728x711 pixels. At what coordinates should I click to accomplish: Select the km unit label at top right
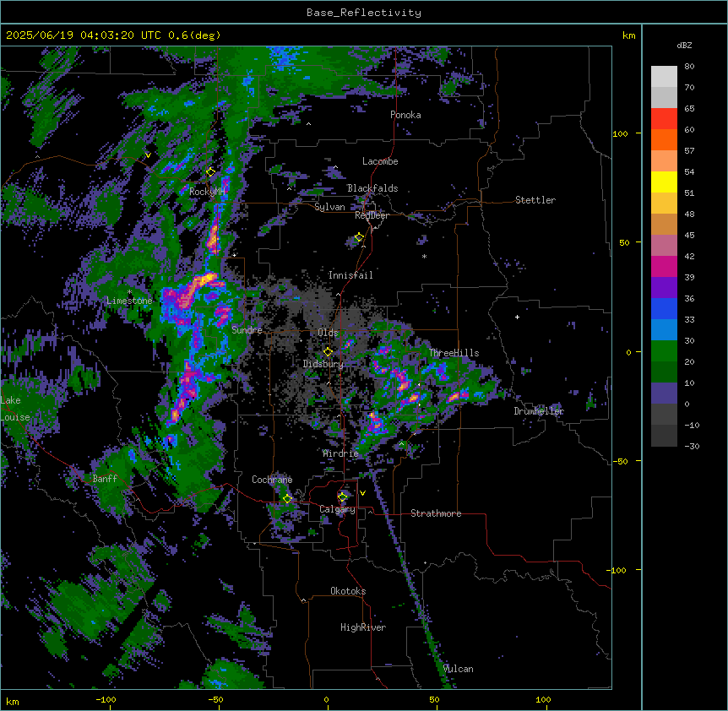tap(628, 35)
